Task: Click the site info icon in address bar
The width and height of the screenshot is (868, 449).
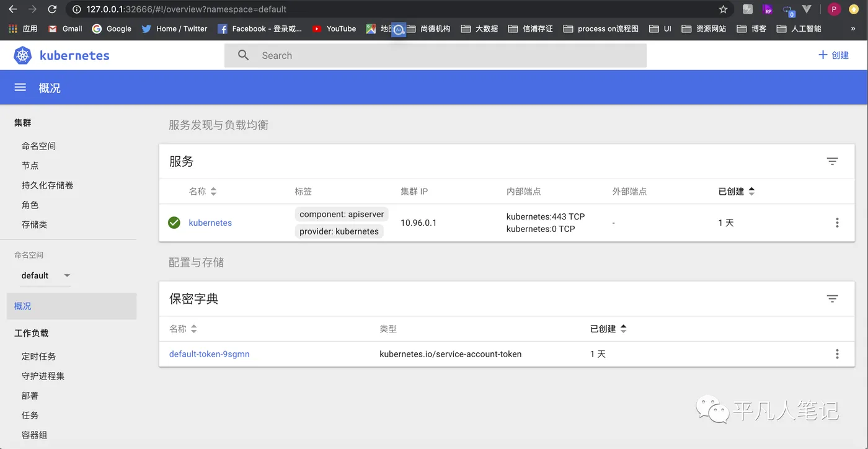Action: (77, 9)
